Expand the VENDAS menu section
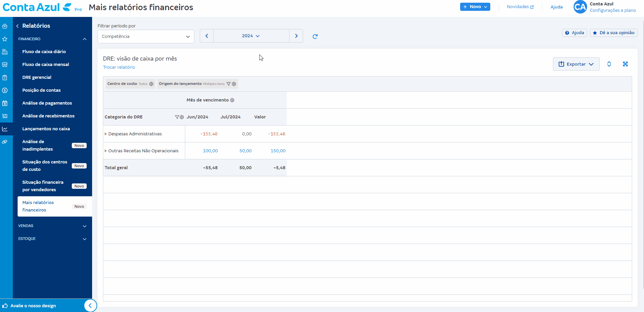The width and height of the screenshot is (644, 312). coord(85,226)
